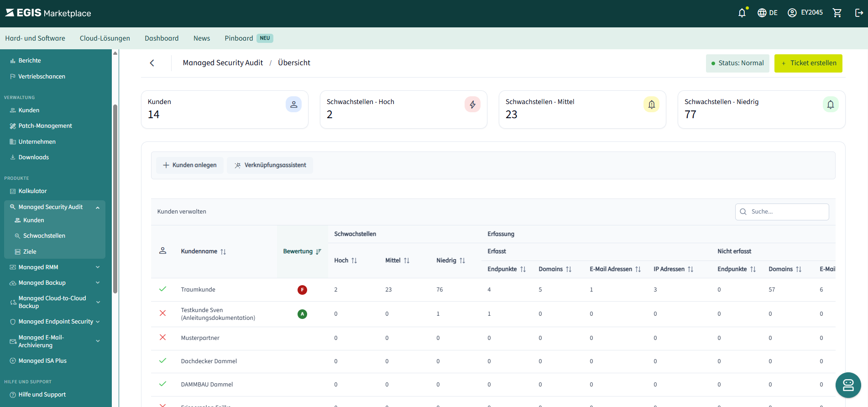Click green check for Dachdecker Dammel
The image size is (868, 407).
tap(162, 361)
